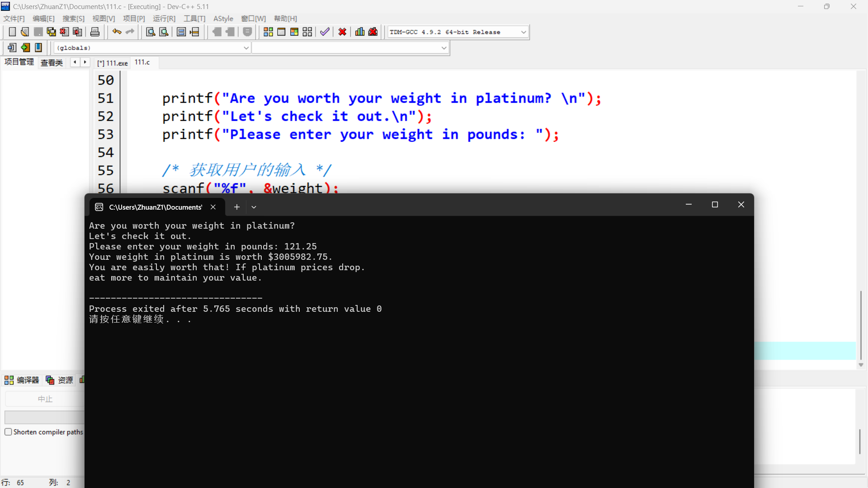Click the purple syntax check mark icon
The height and width of the screenshot is (488, 868).
tap(325, 32)
